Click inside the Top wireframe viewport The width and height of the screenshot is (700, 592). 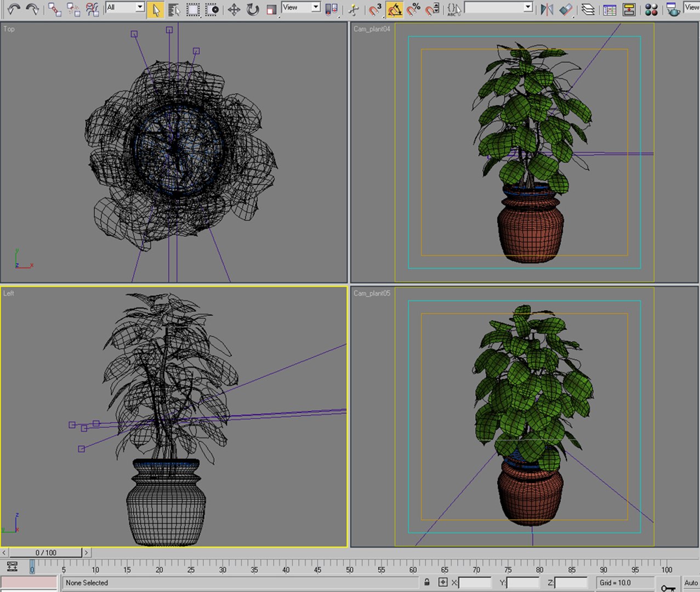click(x=174, y=152)
